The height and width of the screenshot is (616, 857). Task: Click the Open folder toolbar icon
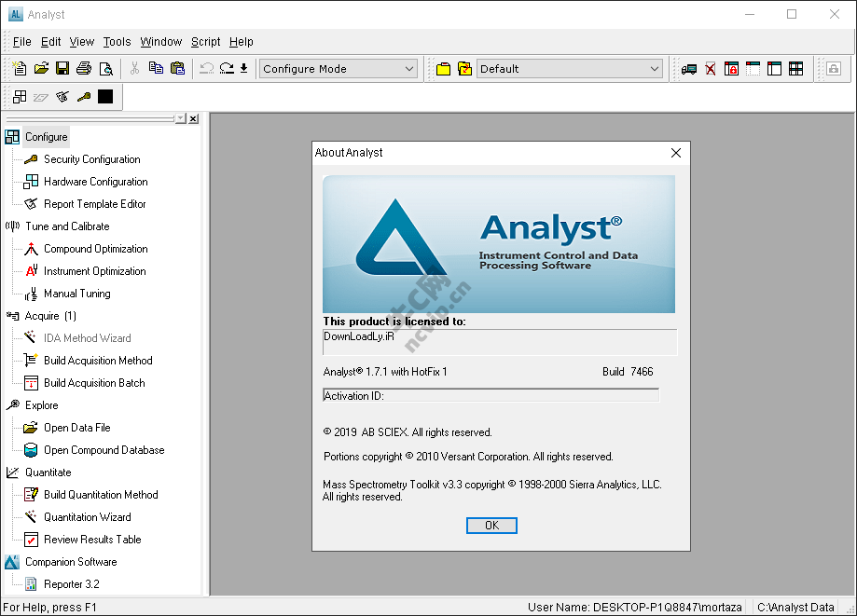click(x=41, y=68)
